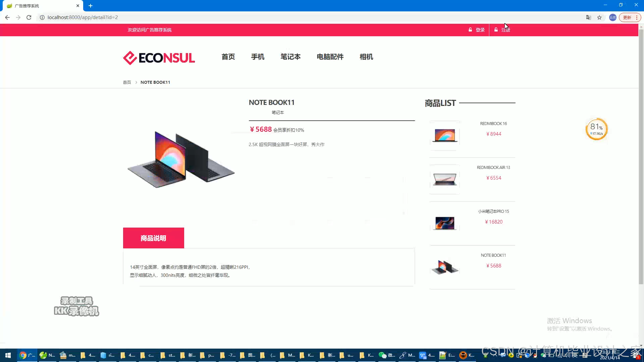Click price ¥8944 in product list

coord(494,134)
